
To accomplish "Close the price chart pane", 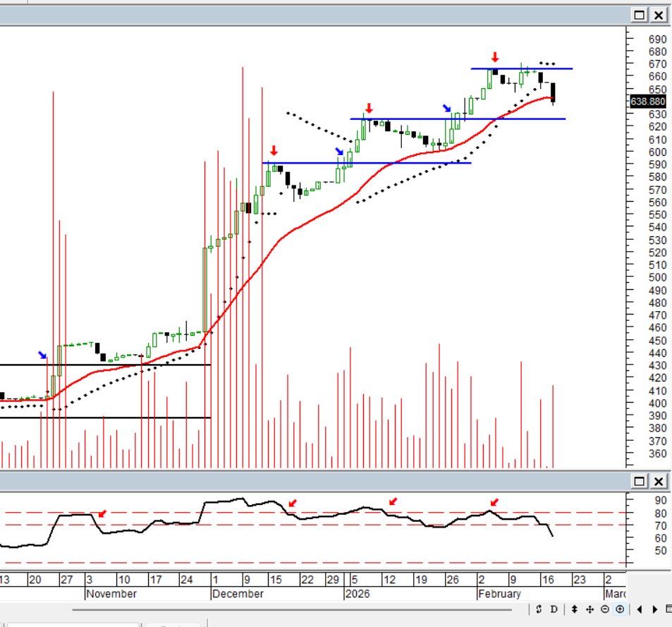I will point(659,16).
